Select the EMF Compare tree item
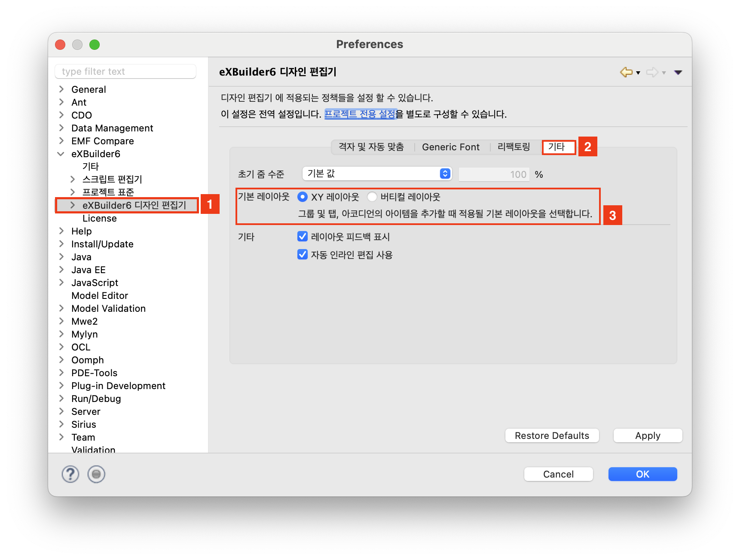 [x=103, y=141]
